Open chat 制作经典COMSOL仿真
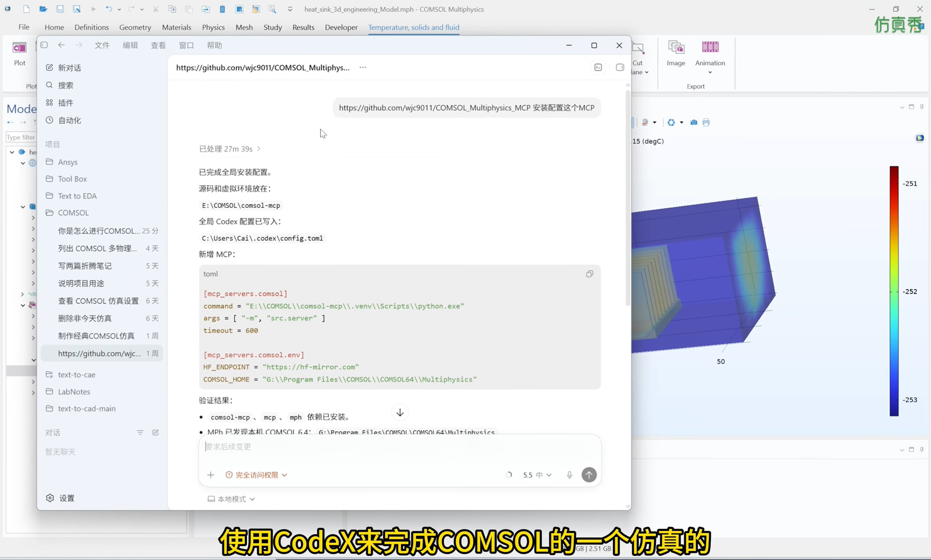 tap(103, 336)
